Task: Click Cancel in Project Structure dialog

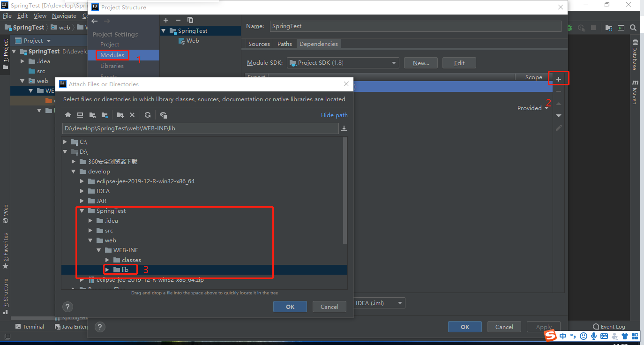Action: click(x=504, y=327)
